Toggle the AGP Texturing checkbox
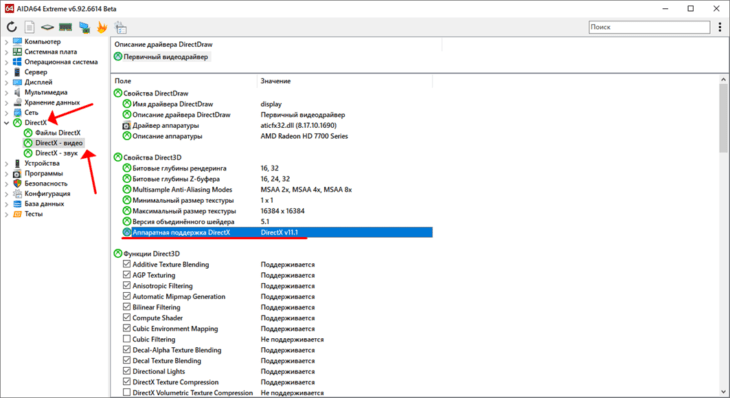Viewport: 730px width, 398px height. (127, 275)
